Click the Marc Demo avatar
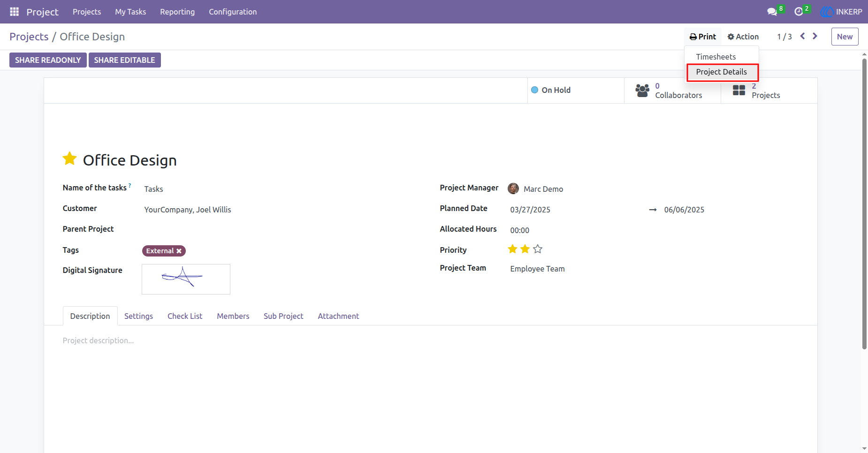This screenshot has height=453, width=868. point(513,189)
